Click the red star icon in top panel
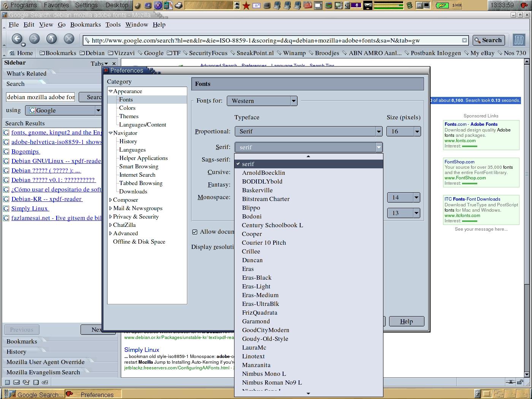The height and width of the screenshot is (399, 532). click(246, 5)
